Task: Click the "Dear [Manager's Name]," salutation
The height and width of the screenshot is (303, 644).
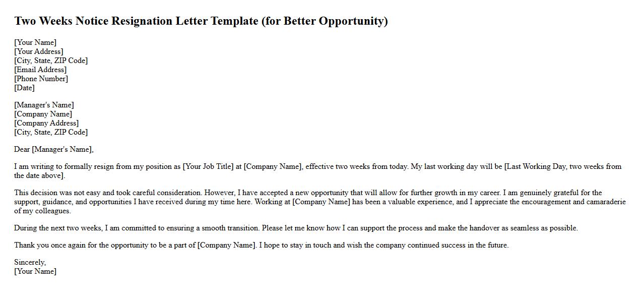Action: point(54,149)
